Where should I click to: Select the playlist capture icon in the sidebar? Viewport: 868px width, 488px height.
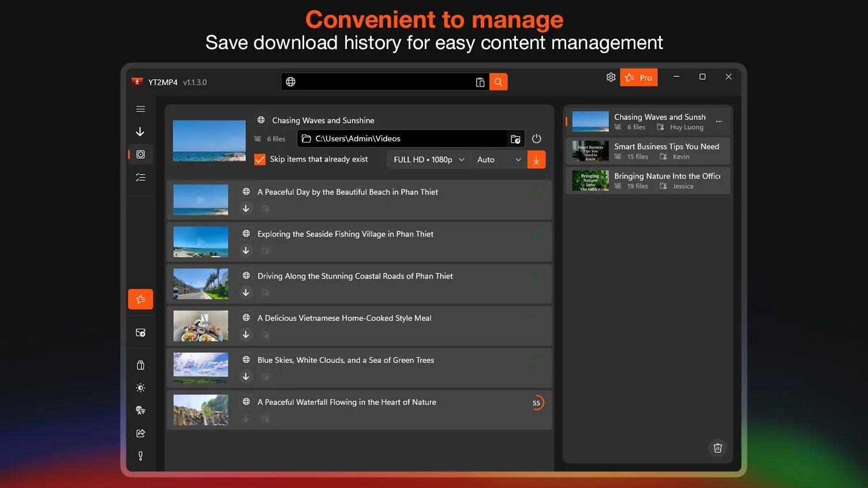click(140, 155)
